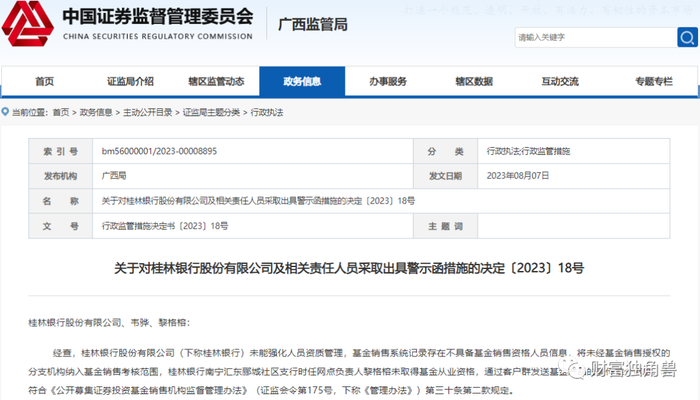Image resolution: width=700 pixels, height=400 pixels.
Task: Click the 主题词 label cell
Action: click(x=446, y=226)
